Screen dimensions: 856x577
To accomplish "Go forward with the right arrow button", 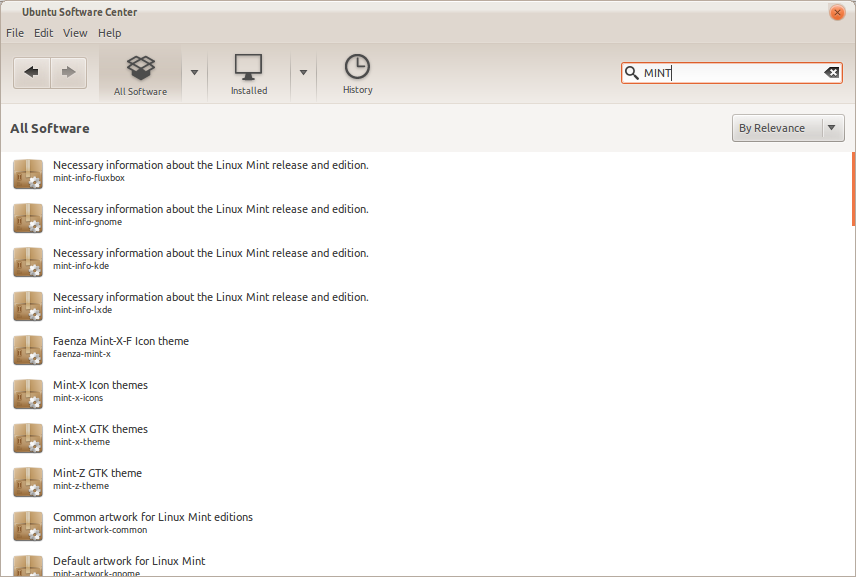I will (68, 73).
